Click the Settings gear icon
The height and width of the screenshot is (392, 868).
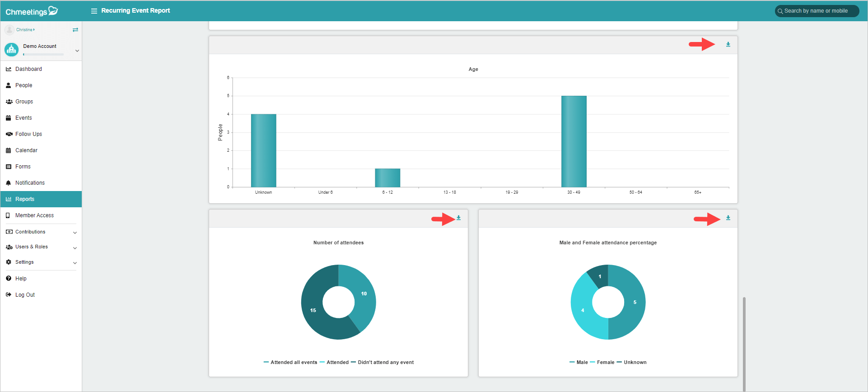pos(9,262)
